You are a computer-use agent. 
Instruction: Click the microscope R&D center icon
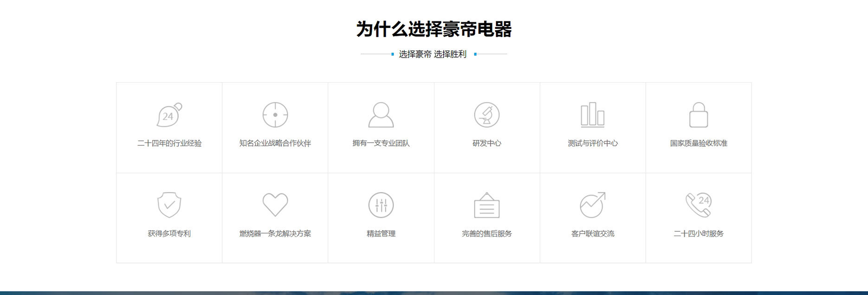click(486, 115)
